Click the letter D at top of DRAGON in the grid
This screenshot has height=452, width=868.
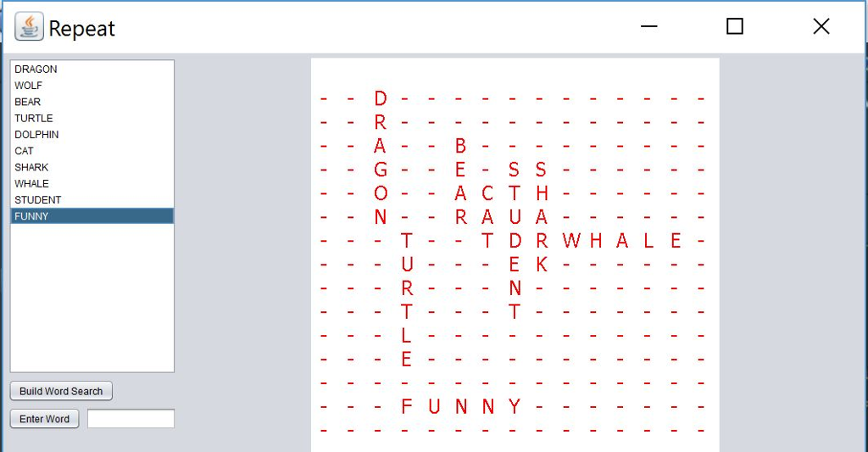click(381, 98)
